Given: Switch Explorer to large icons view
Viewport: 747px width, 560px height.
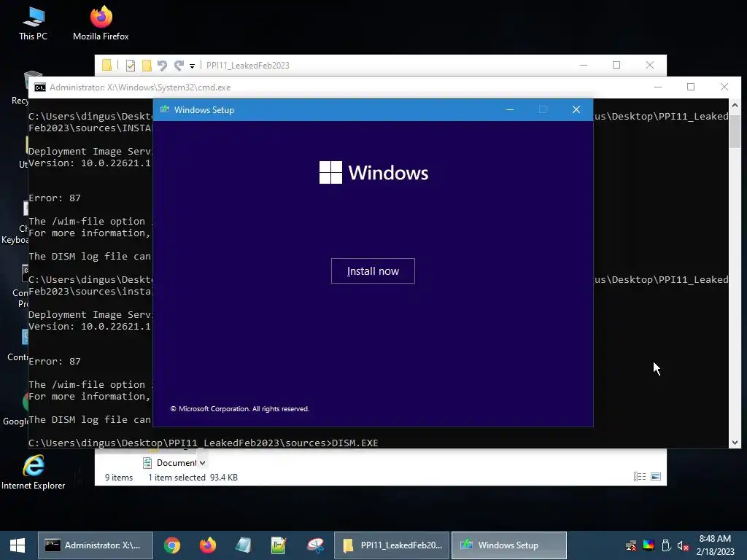Looking at the screenshot, I should (x=656, y=477).
